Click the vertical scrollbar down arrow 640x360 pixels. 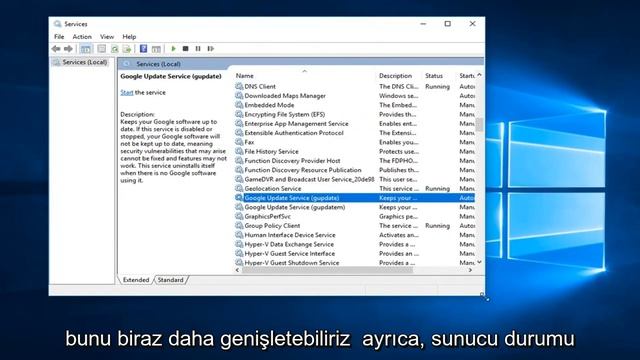[x=480, y=262]
